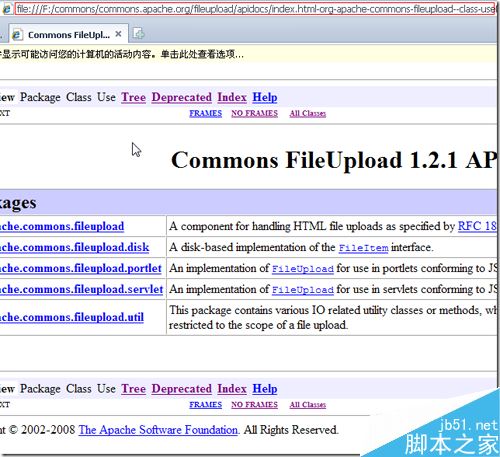Click the disk-based implementation description text

click(301, 248)
